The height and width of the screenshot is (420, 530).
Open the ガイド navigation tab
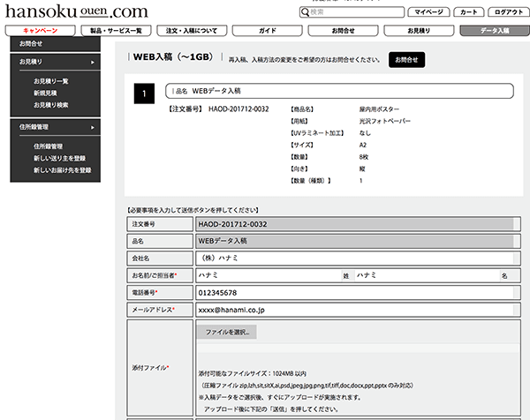(x=268, y=31)
